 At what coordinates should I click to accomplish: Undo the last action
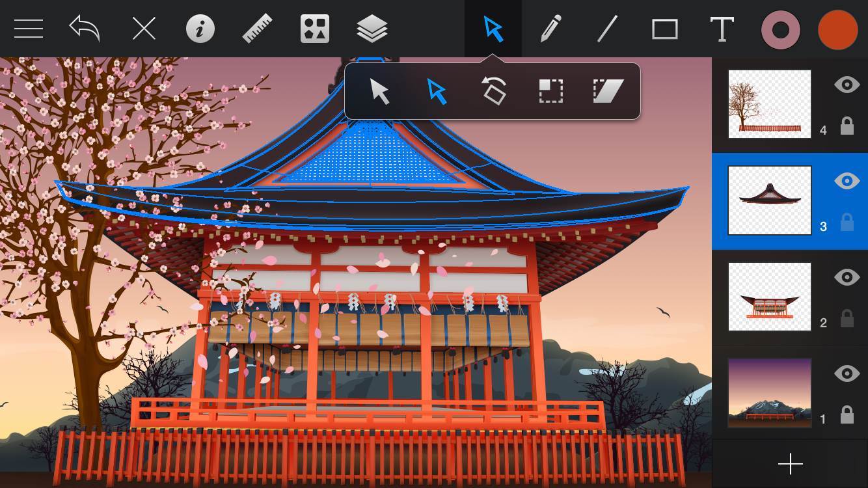coord(85,29)
